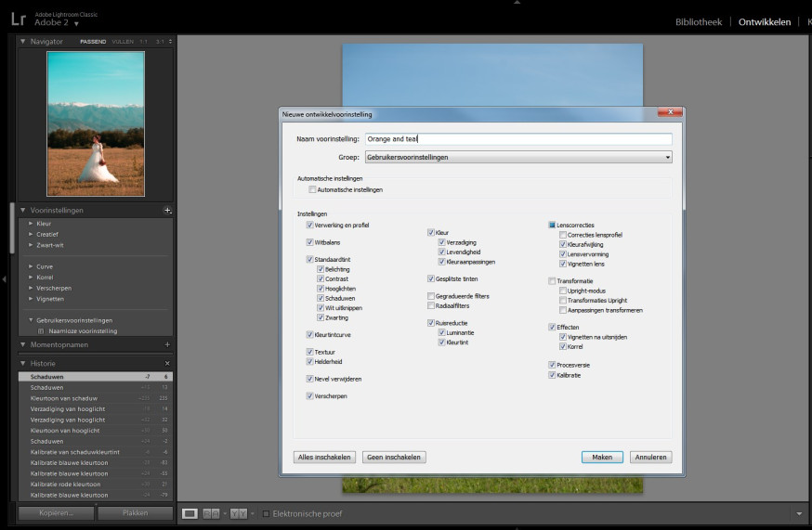Open the toolbar options arrow at bottom right
Image resolution: width=812 pixels, height=530 pixels.
tap(799, 514)
